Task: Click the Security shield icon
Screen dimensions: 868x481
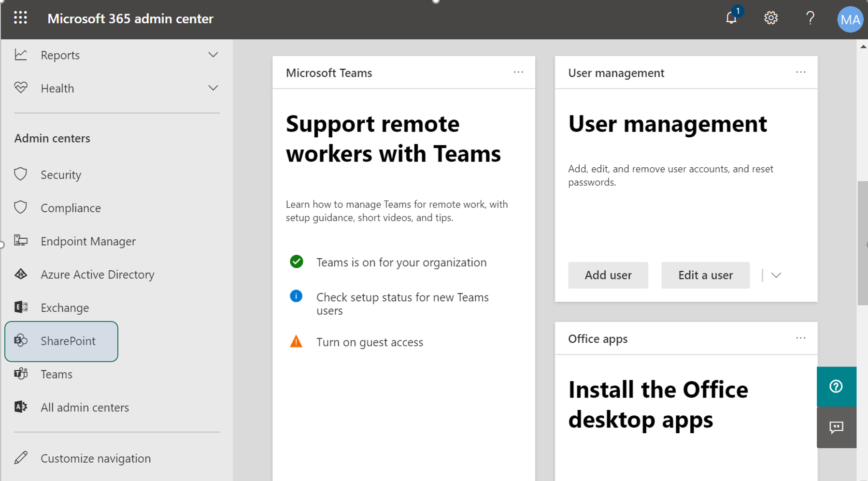Action: (x=20, y=174)
